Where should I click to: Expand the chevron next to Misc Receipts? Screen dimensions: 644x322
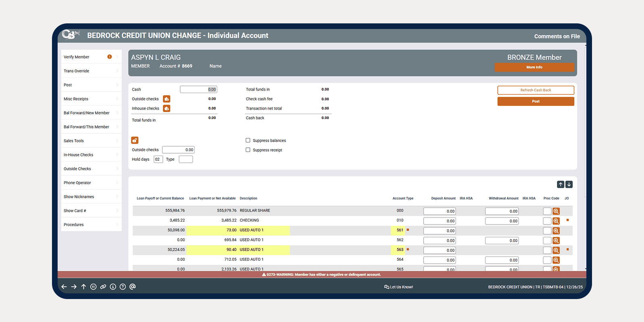point(117,99)
